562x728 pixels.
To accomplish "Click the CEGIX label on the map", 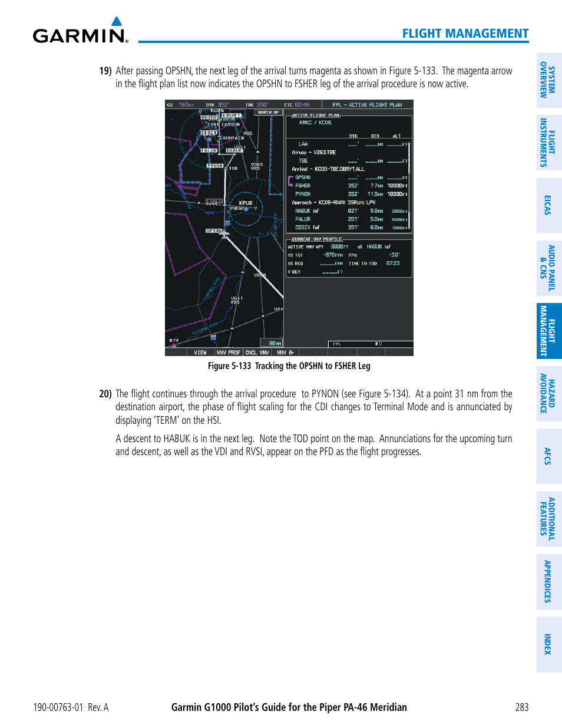I will click(x=209, y=133).
